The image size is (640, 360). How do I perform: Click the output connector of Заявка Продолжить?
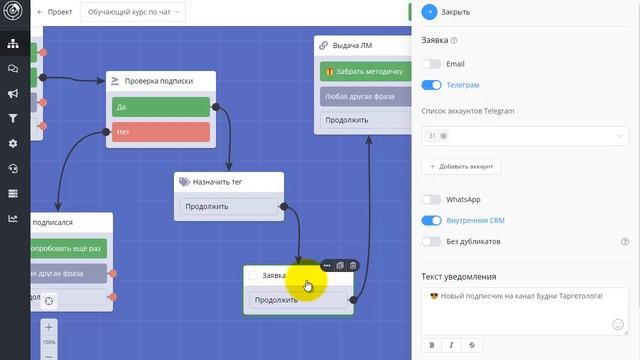coord(353,300)
